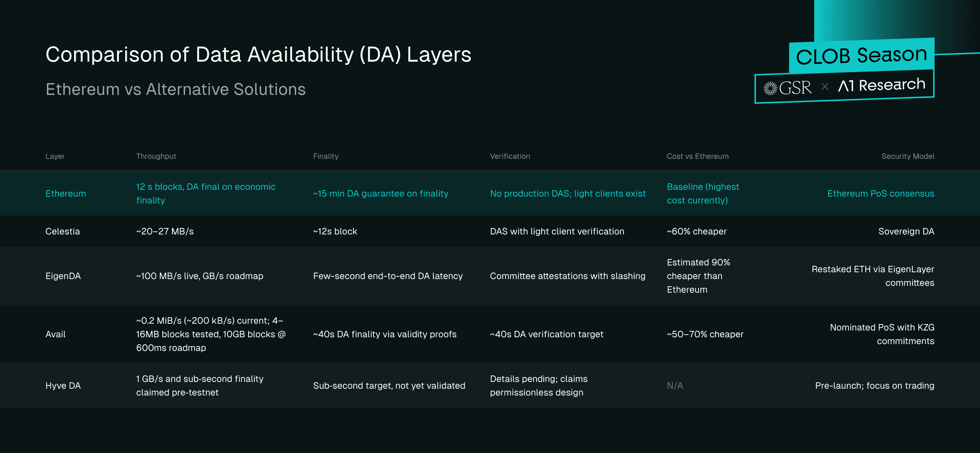Click 'Baseline (highest cost currently)' cell

(703, 194)
